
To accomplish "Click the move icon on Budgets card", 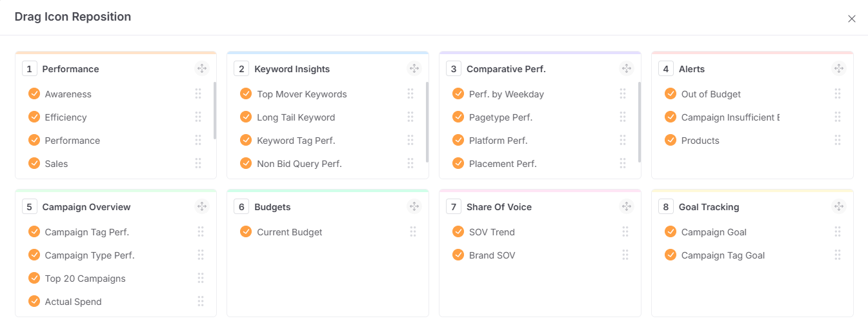I will 414,206.
